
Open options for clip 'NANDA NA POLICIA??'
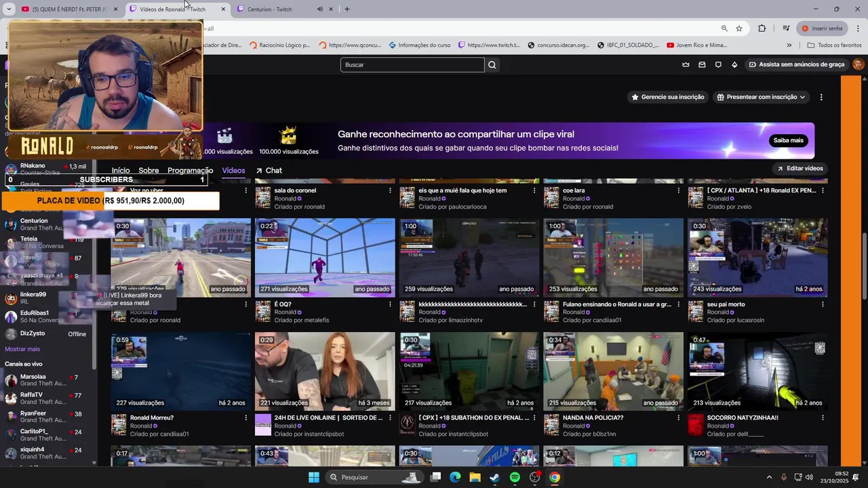tap(678, 418)
